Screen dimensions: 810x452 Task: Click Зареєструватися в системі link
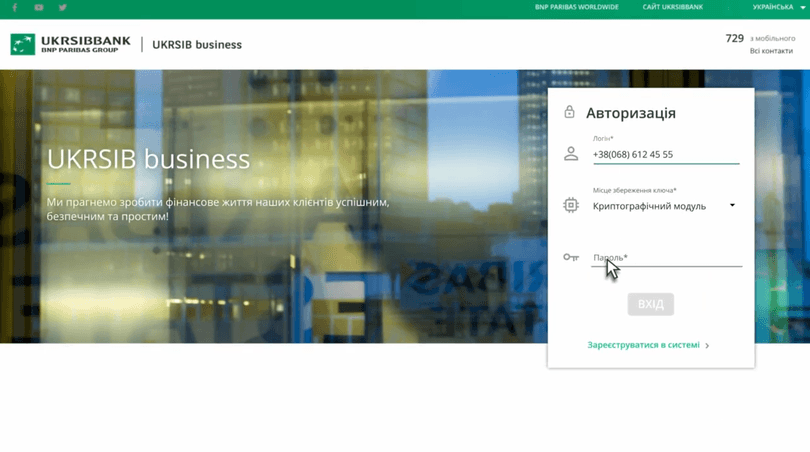(643, 345)
